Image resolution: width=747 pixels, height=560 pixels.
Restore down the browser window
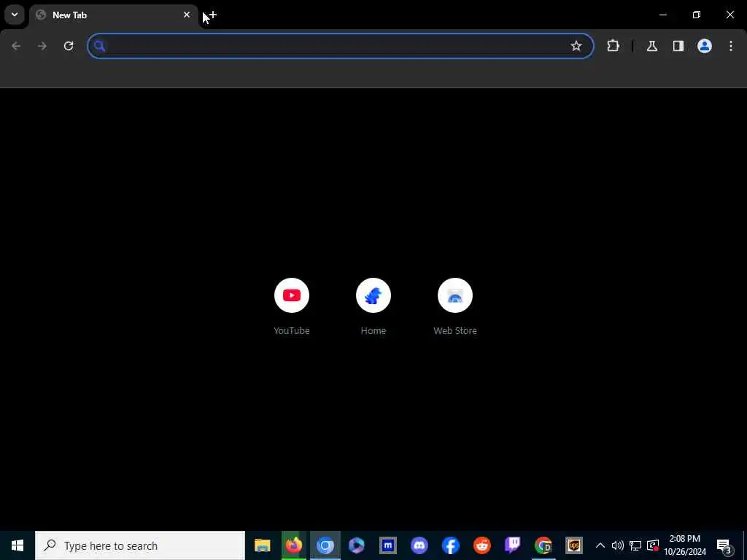[x=697, y=15]
